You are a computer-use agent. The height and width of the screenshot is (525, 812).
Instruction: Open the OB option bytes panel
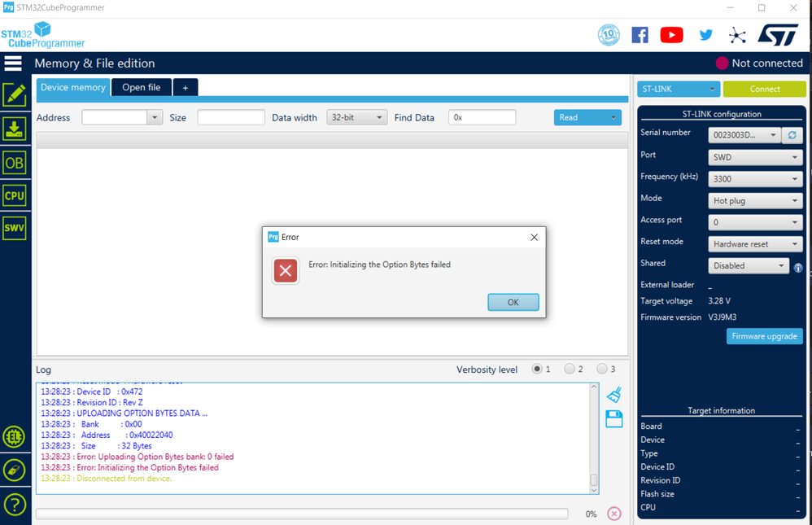(x=15, y=164)
